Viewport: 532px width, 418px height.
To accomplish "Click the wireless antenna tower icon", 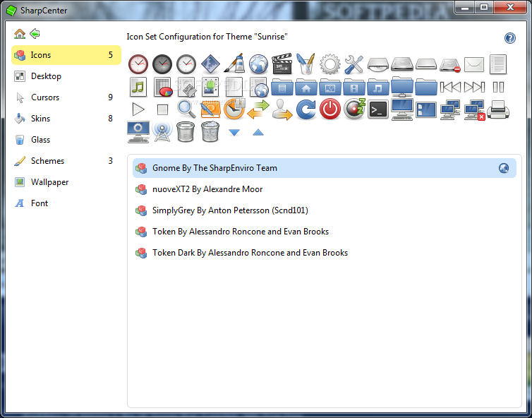I will click(x=162, y=132).
